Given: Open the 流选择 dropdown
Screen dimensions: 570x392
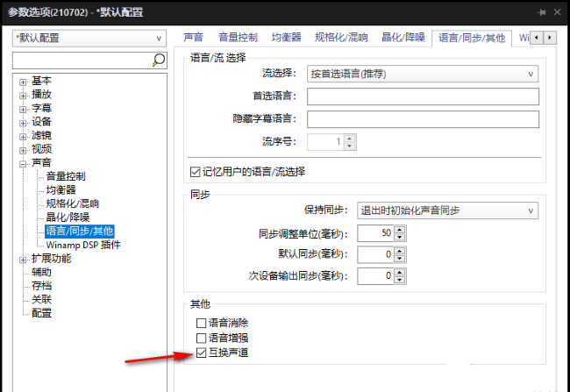Looking at the screenshot, I should click(x=423, y=74).
